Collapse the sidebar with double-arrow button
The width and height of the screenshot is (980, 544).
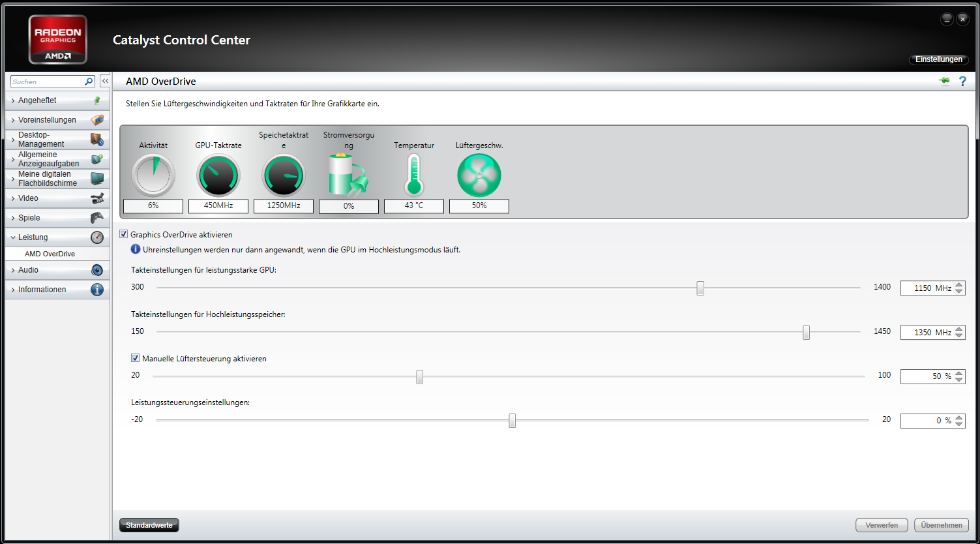click(104, 82)
